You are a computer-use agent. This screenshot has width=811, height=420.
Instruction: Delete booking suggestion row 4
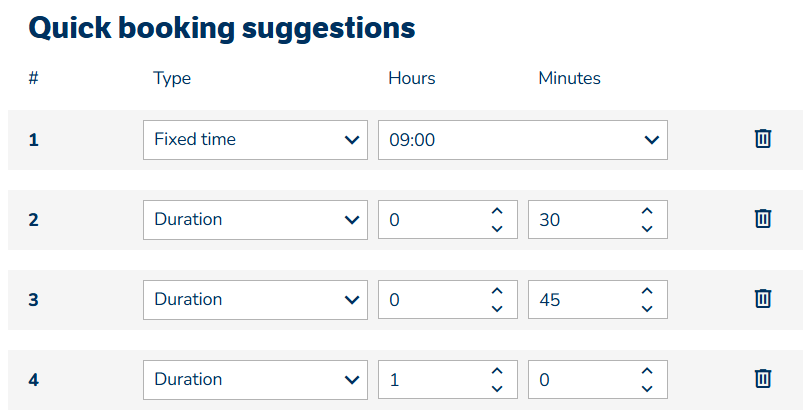pos(762,379)
